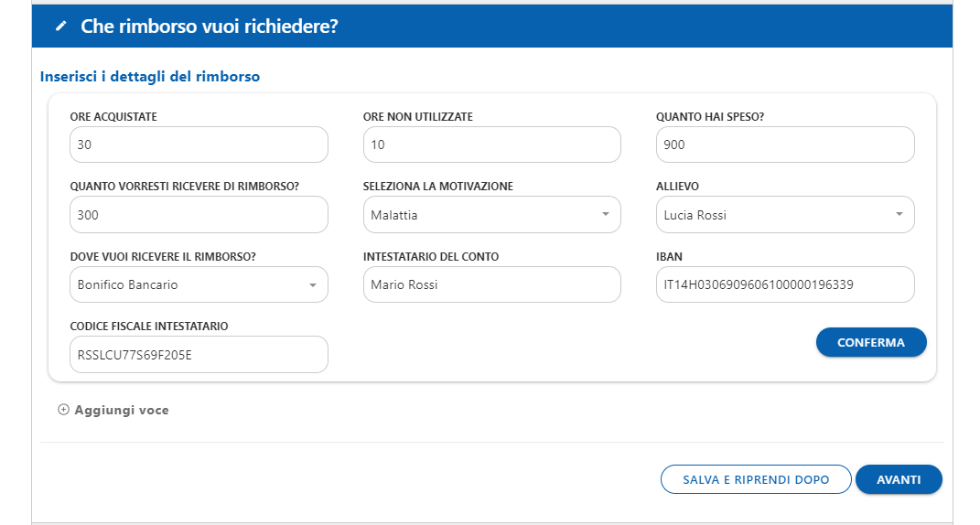Click the SELEZIONA LA MOTIVAZIONE label
Screen dimensions: 980x525
438,187
